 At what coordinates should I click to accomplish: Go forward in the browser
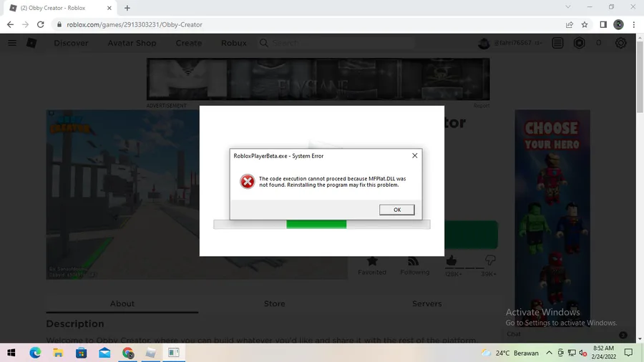[26, 24]
